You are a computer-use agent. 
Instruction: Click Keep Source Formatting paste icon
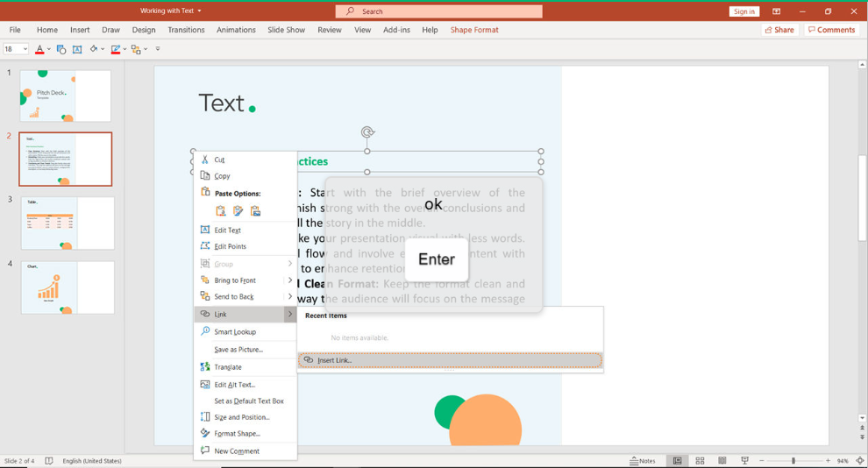[238, 210]
